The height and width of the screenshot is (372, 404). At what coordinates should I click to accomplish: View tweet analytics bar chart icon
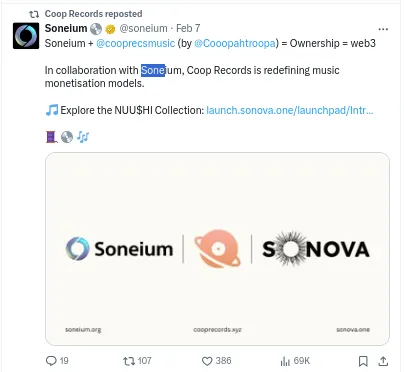pyautogui.click(x=285, y=361)
